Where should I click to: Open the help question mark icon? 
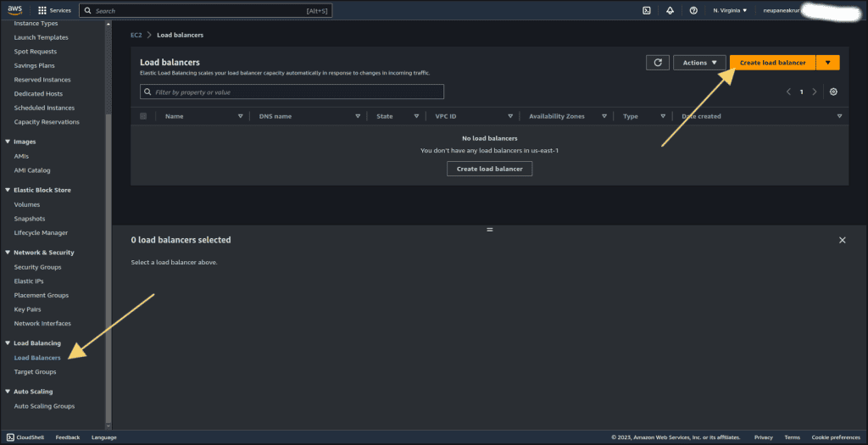(x=693, y=10)
